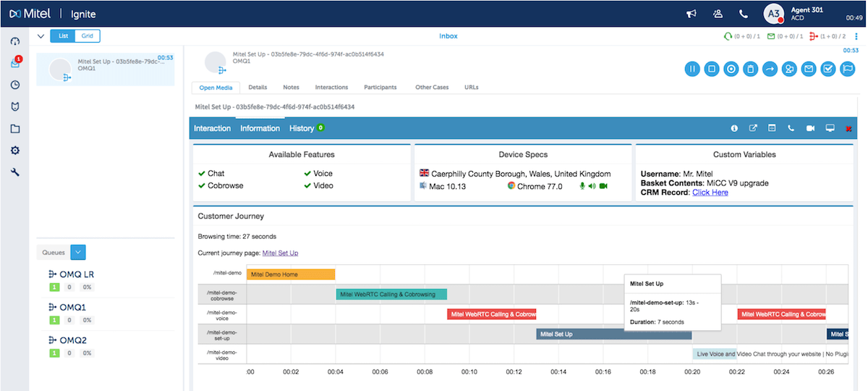The image size is (868, 391).
Task: Click the pause button in the action row
Action: tap(692, 69)
